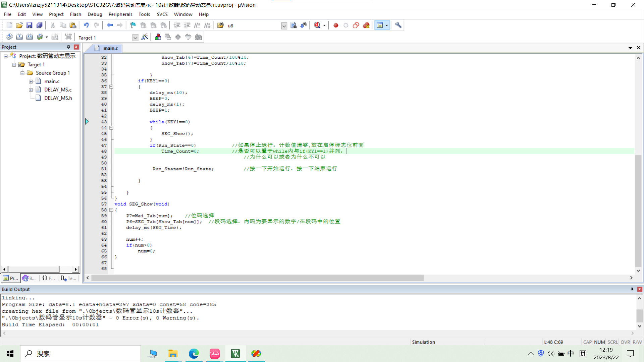Rebuild all target files
The width and height of the screenshot is (644, 362).
pos(30,37)
